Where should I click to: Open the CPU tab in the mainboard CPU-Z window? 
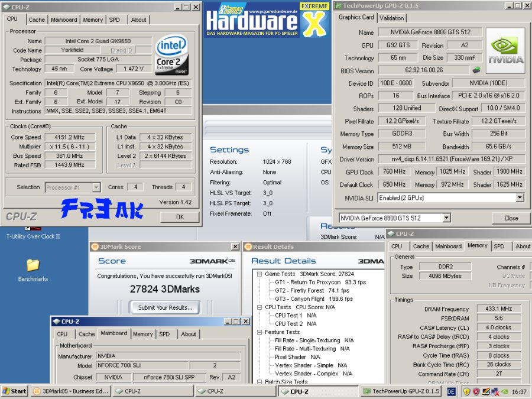pos(62,334)
